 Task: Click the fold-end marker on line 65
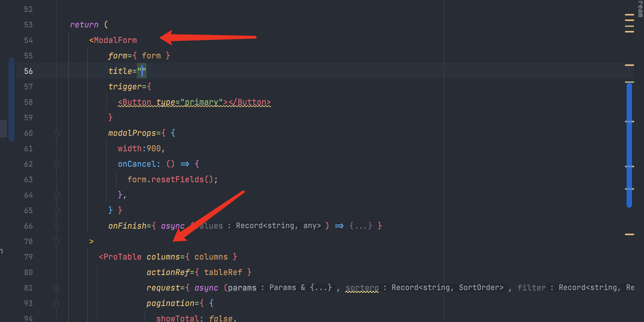click(x=56, y=210)
